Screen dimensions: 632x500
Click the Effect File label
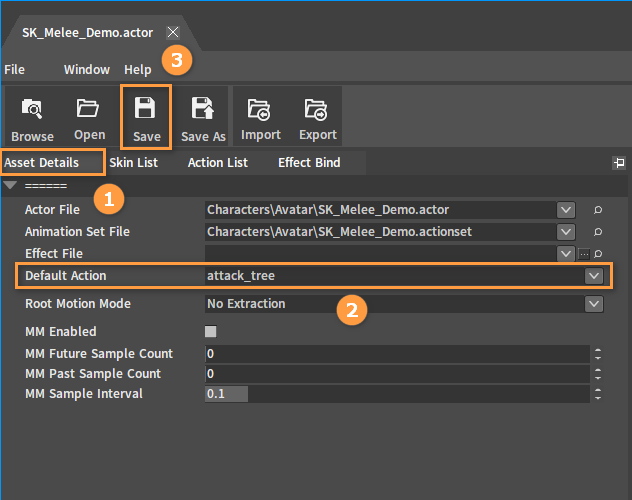click(x=54, y=254)
